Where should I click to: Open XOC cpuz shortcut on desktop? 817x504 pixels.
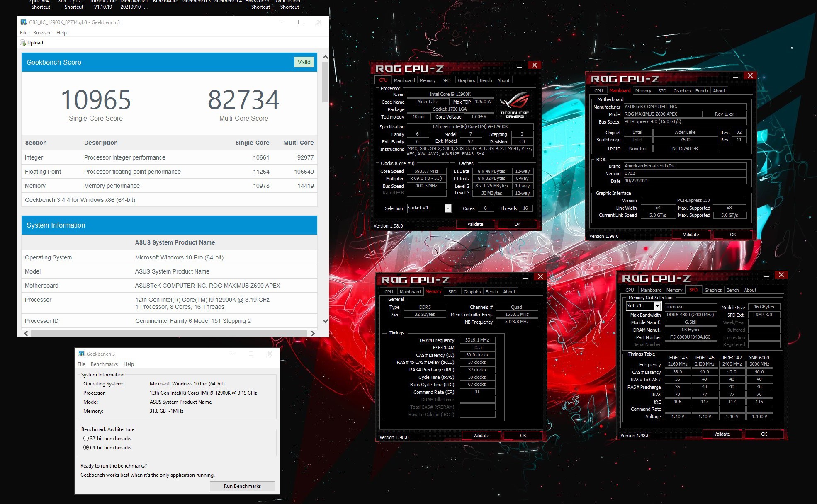point(72,4)
